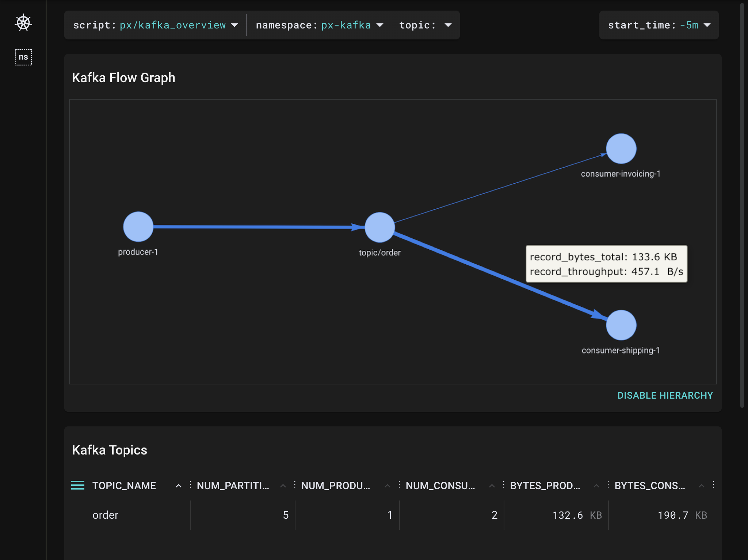Image resolution: width=748 pixels, height=560 pixels.
Task: Select the consumer-shipping-1 node circle
Action: point(621,325)
